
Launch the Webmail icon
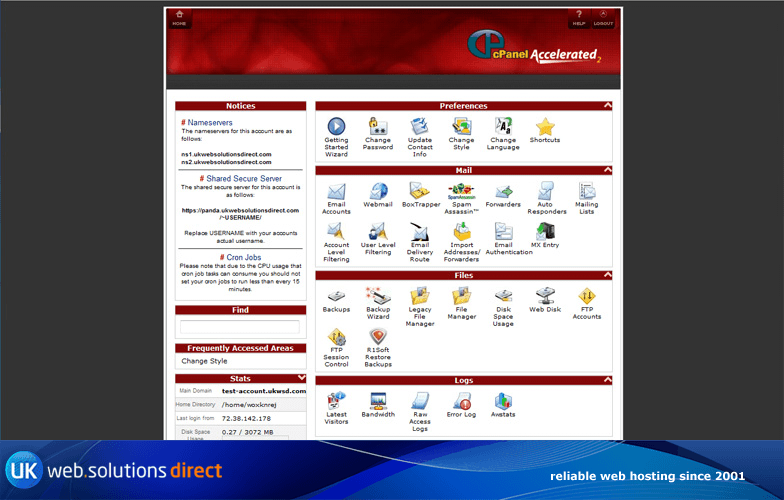378,191
